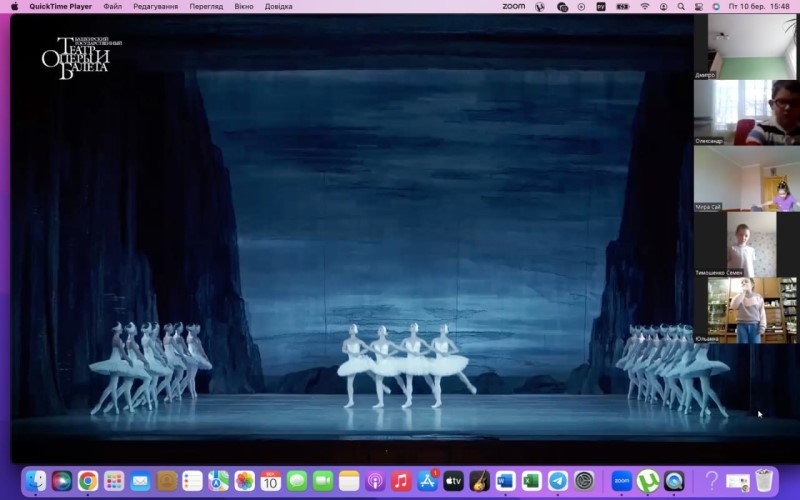This screenshot has width=800, height=500.
Task: Click QuickTime Player icon in the Dock
Action: [x=674, y=481]
